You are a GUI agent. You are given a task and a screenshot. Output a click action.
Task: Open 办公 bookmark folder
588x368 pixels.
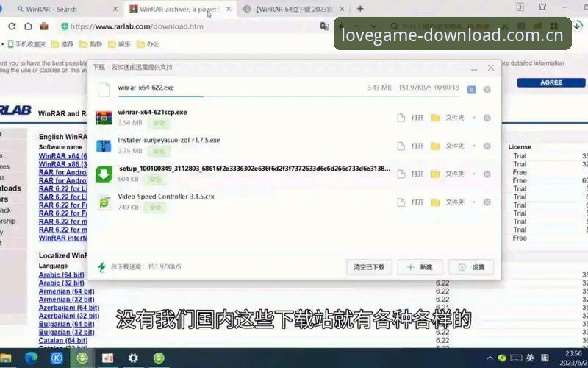point(148,44)
